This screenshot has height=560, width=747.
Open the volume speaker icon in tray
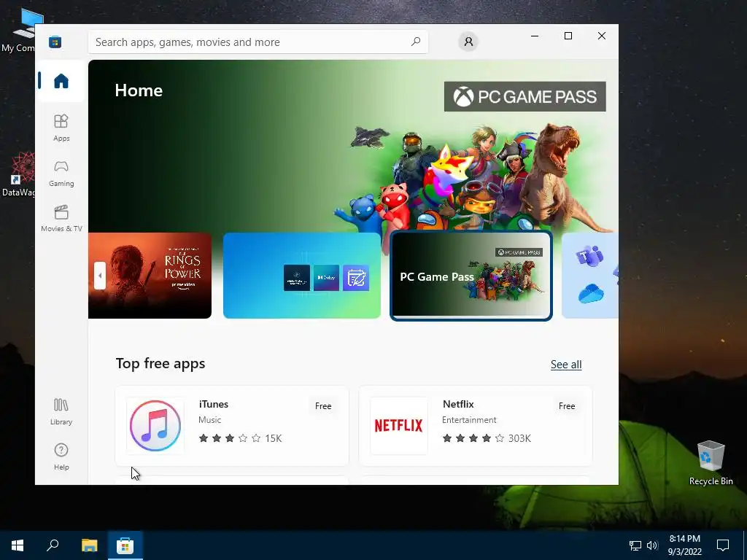point(652,545)
